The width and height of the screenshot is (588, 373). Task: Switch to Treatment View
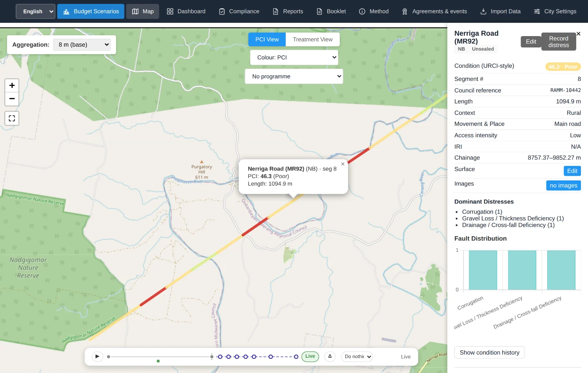tap(312, 39)
